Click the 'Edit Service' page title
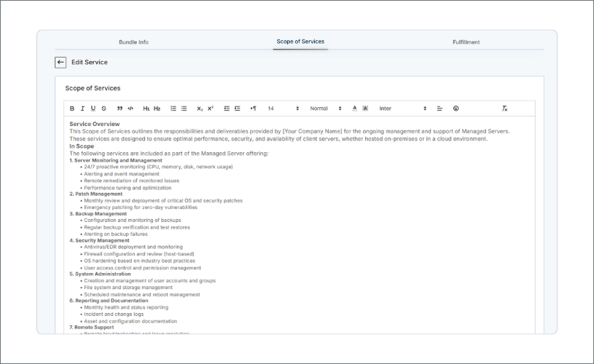The image size is (594, 364). [90, 63]
